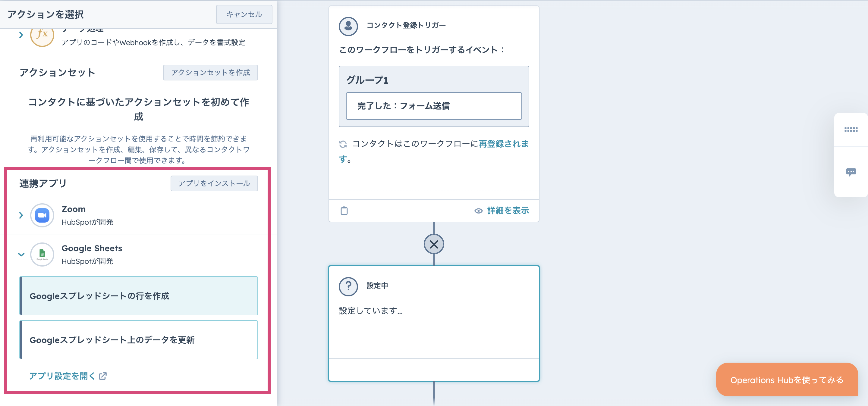
Task: Click アクションセットを作成 button
Action: tap(210, 72)
